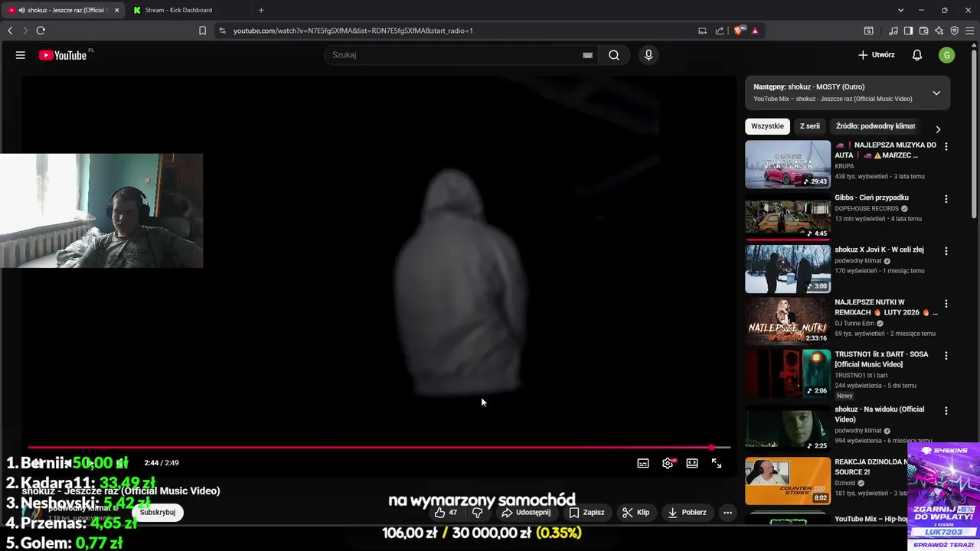Open NAJLEPSZA MUZYKA DO AUTA thumbnail
The width and height of the screenshot is (980, 551).
(788, 164)
